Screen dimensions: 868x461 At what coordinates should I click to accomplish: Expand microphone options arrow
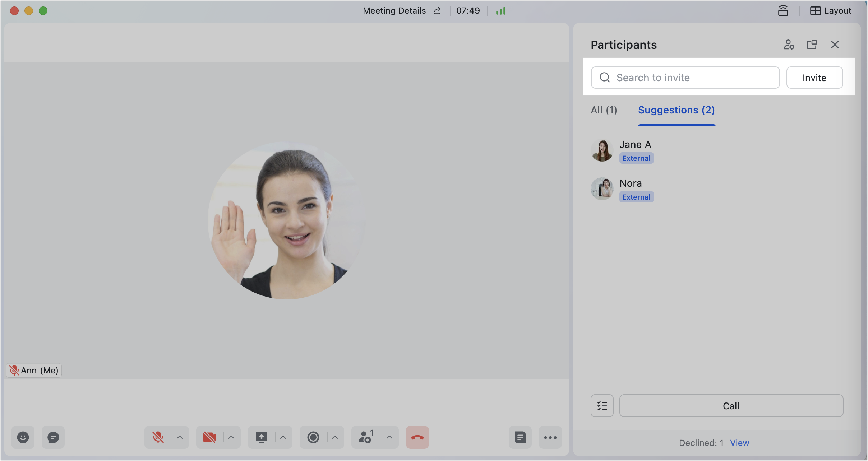[180, 437]
